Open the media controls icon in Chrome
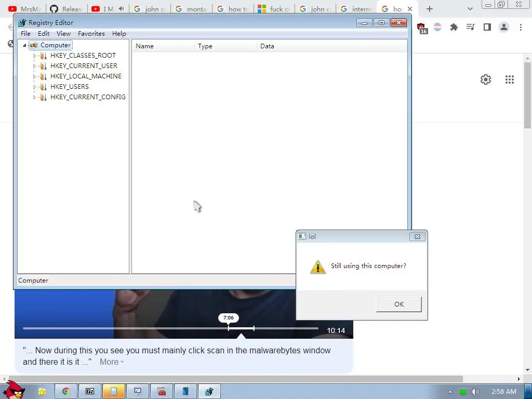The width and height of the screenshot is (532, 399). [x=471, y=27]
